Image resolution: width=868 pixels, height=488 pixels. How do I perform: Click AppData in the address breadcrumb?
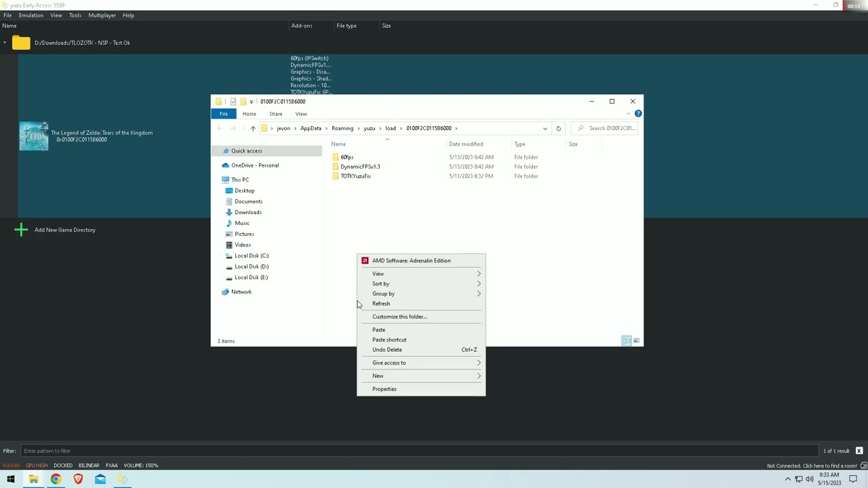point(311,128)
